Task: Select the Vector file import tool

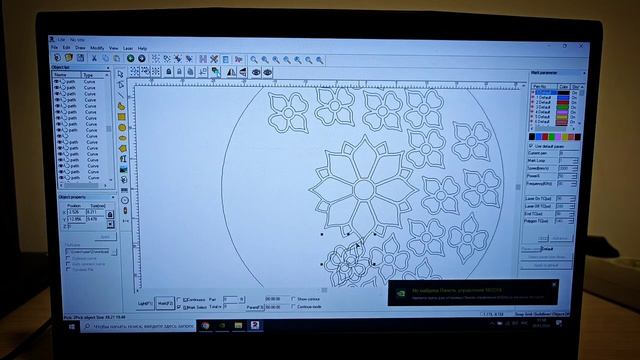Action: [124, 180]
